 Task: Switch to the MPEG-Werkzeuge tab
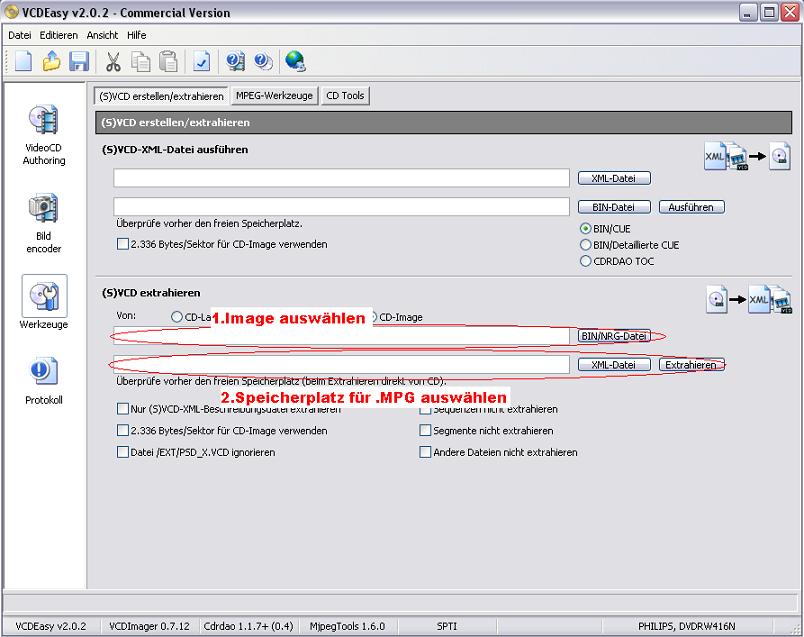(x=274, y=96)
